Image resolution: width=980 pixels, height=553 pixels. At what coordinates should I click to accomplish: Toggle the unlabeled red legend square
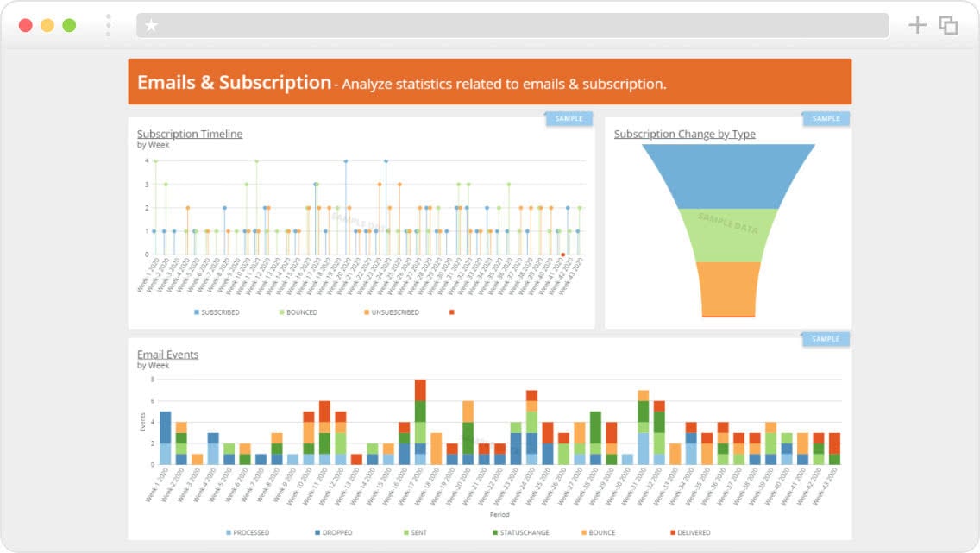452,311
